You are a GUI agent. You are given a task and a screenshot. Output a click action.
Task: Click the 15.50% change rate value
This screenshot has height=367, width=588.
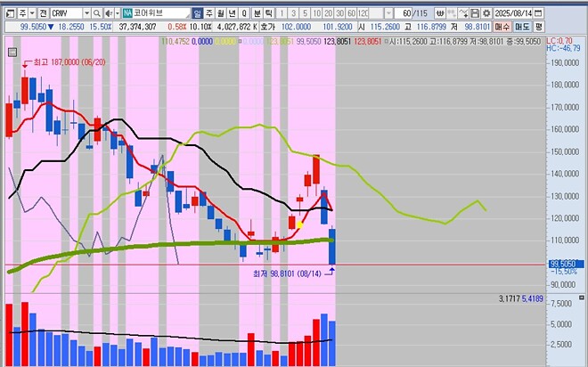tap(101, 27)
